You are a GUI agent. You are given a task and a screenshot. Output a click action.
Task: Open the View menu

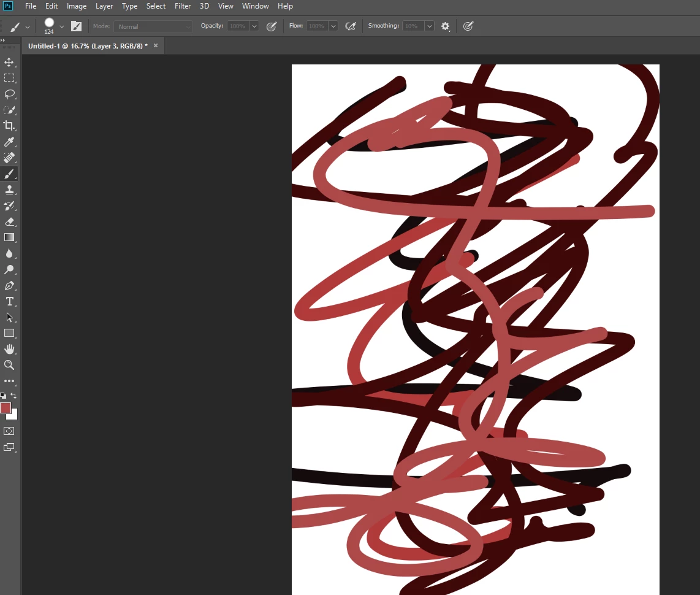coord(226,6)
